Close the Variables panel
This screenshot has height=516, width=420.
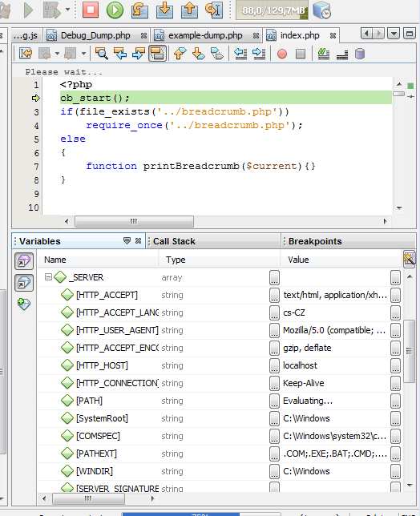[x=138, y=241]
